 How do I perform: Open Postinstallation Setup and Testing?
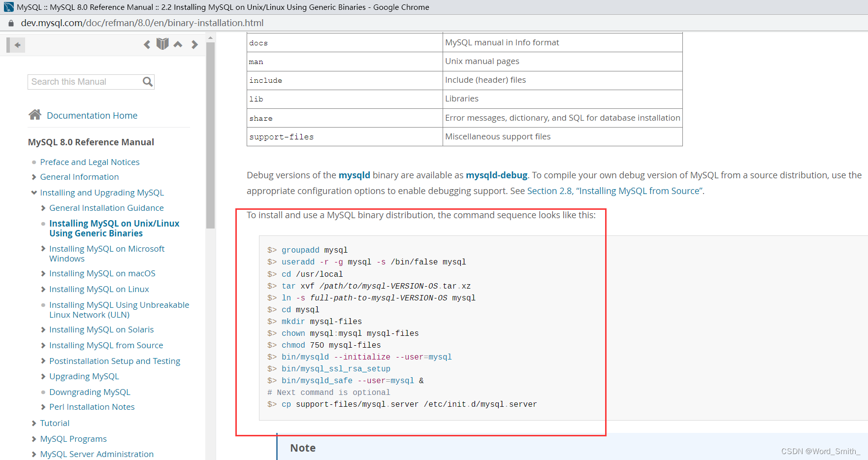pos(115,361)
